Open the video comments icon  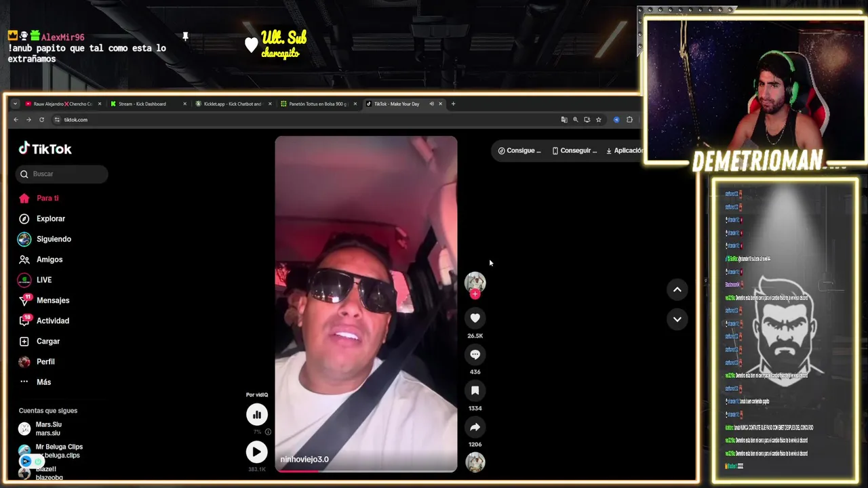pos(475,354)
